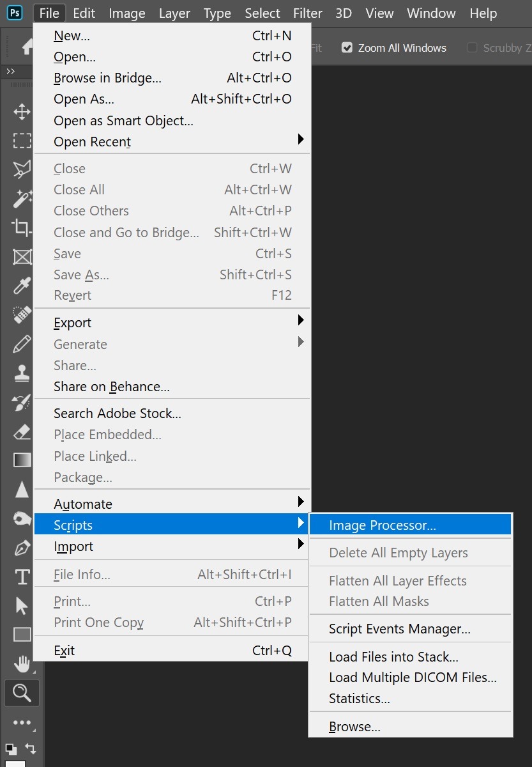Activate the Crop tool
The height and width of the screenshot is (767, 532).
click(x=22, y=227)
